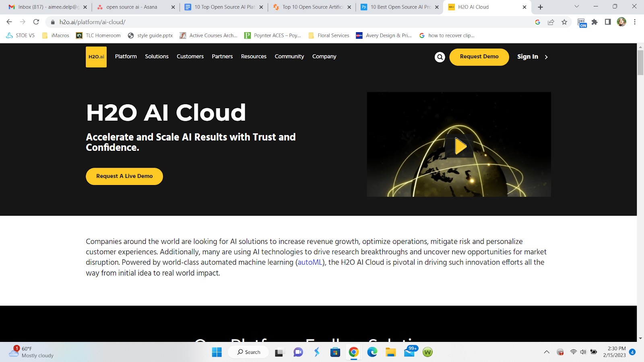Viewport: 644px width, 362px height.
Task: Open the autoML link in the paragraph
Action: [310, 262]
